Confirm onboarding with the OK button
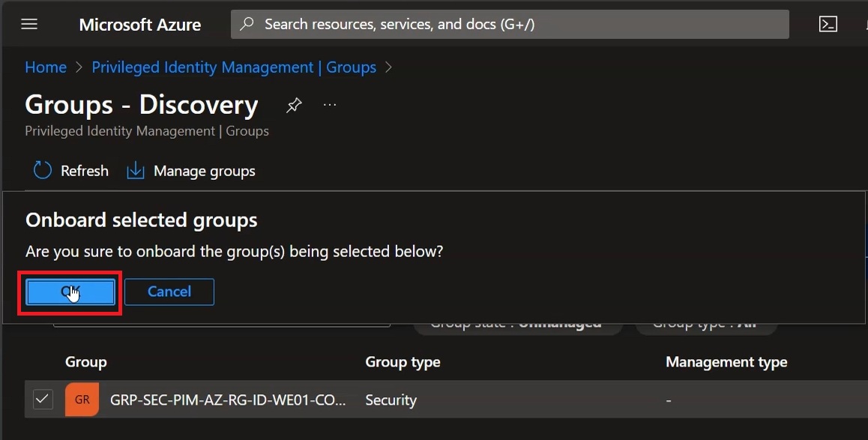868x440 pixels. coord(70,292)
